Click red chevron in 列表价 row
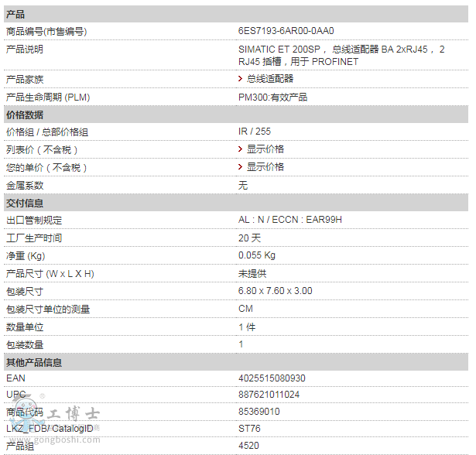Viewport: 476px width, 455px height. (x=240, y=149)
